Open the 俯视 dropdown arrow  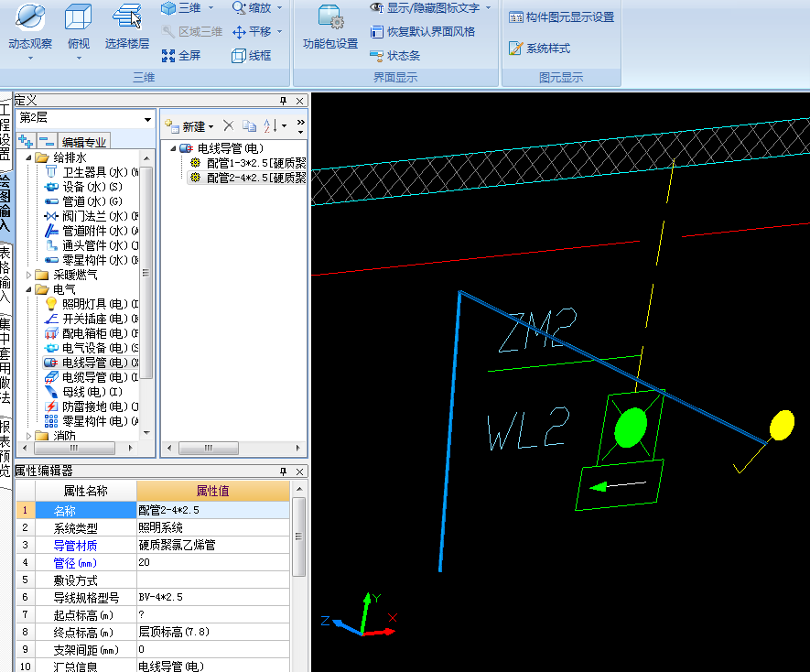pyautogui.click(x=79, y=58)
